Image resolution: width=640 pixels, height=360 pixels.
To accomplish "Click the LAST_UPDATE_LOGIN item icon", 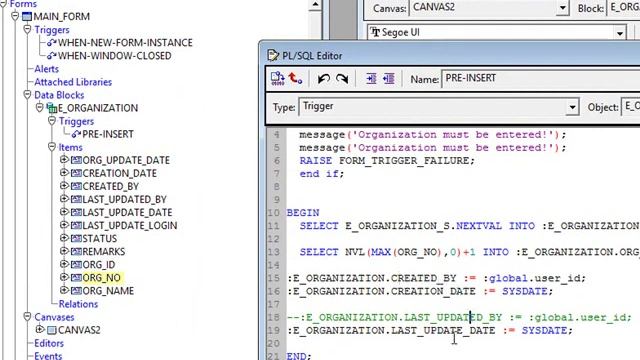I will click(76, 226).
